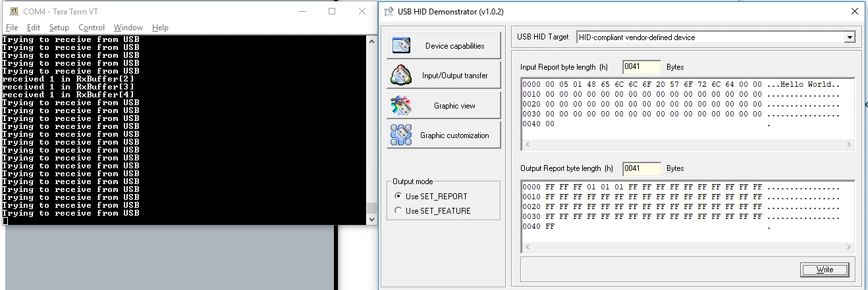Image resolution: width=868 pixels, height=290 pixels.
Task: Open Device capabilities panel
Action: (x=443, y=46)
